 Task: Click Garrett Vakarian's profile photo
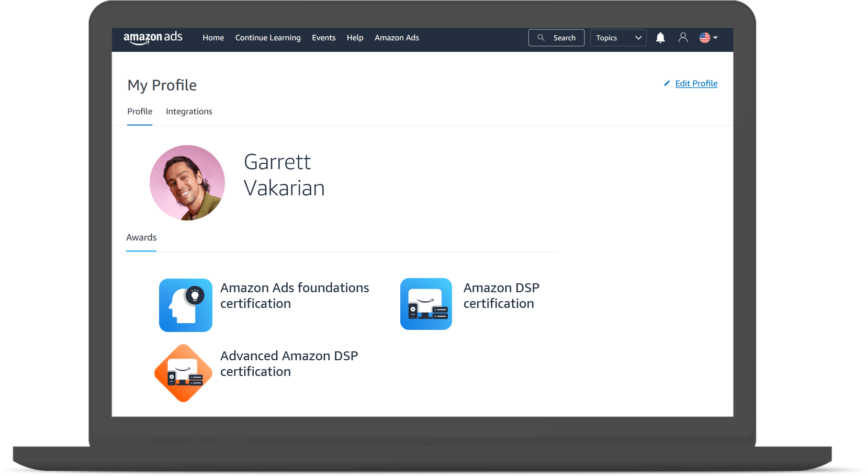187,183
